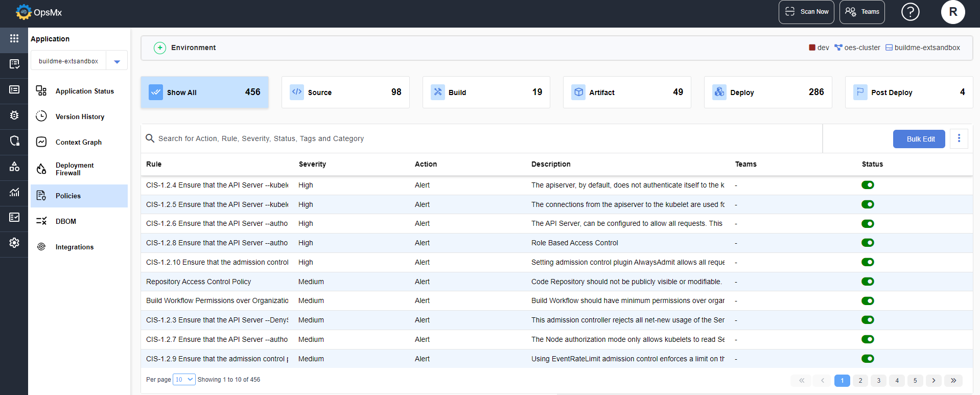Screen dimensions: 980x395
Task: Click the green plus Environment icon
Action: 160,48
